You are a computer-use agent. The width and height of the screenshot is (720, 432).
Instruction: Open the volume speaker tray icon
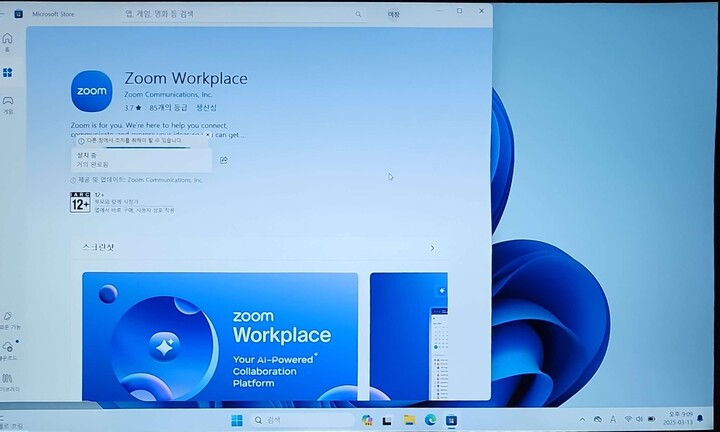[x=639, y=419]
